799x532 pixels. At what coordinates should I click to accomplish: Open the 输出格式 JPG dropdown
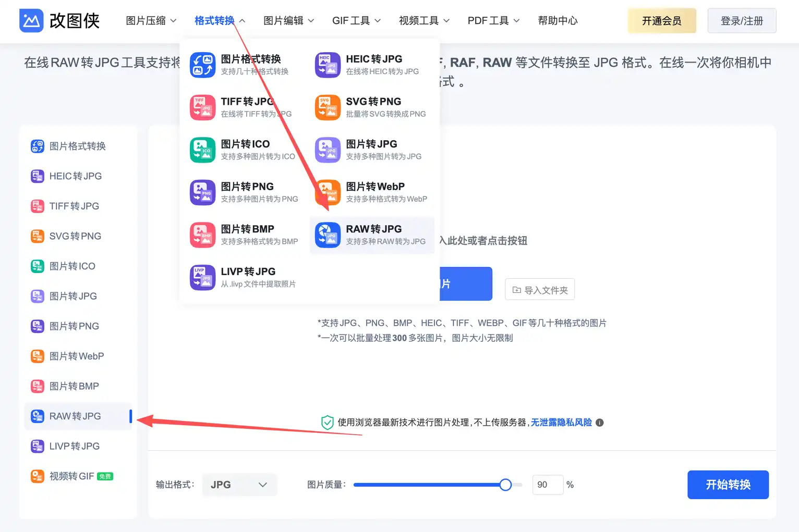pyautogui.click(x=239, y=485)
